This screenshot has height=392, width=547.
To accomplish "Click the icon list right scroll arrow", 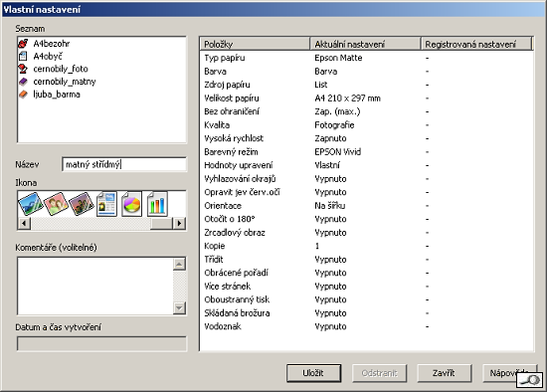I will (x=179, y=223).
